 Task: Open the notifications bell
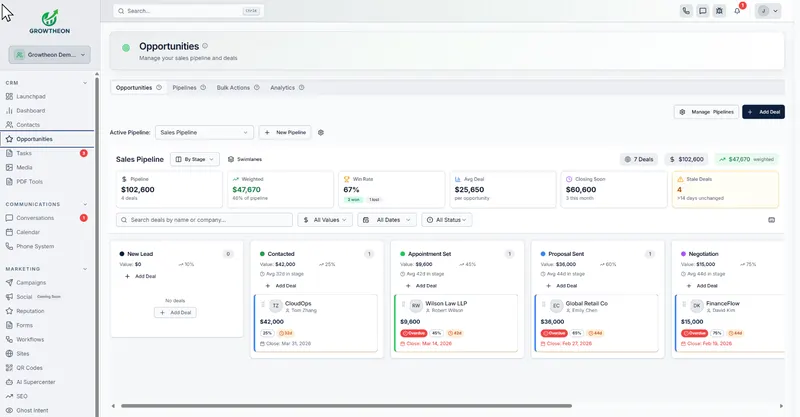coord(737,11)
